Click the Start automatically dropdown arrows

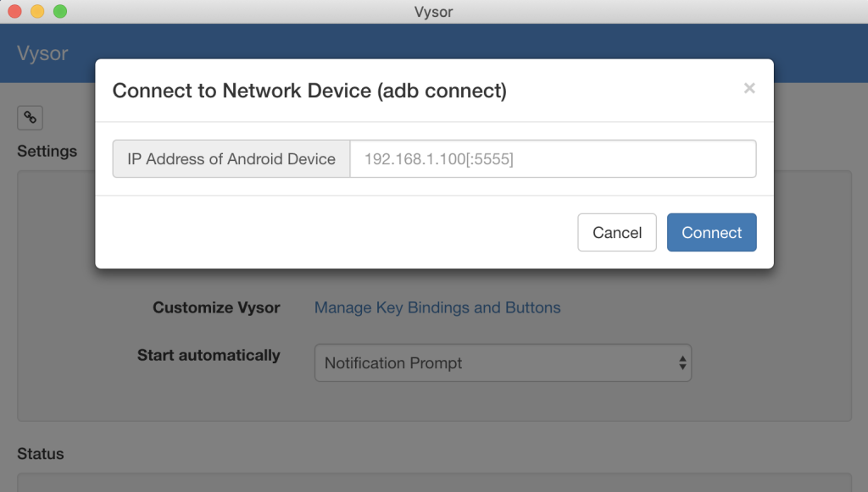[x=682, y=362]
